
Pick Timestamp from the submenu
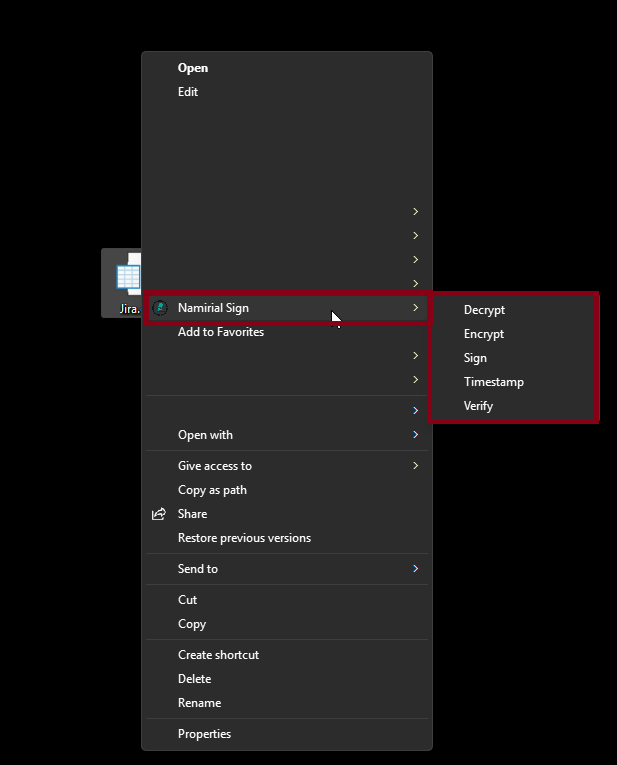(493, 382)
